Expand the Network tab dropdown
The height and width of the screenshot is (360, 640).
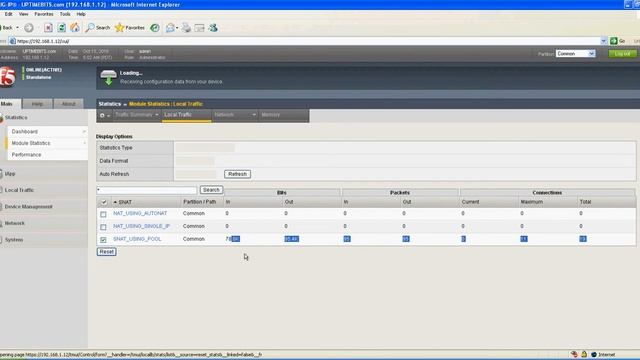tap(254, 115)
